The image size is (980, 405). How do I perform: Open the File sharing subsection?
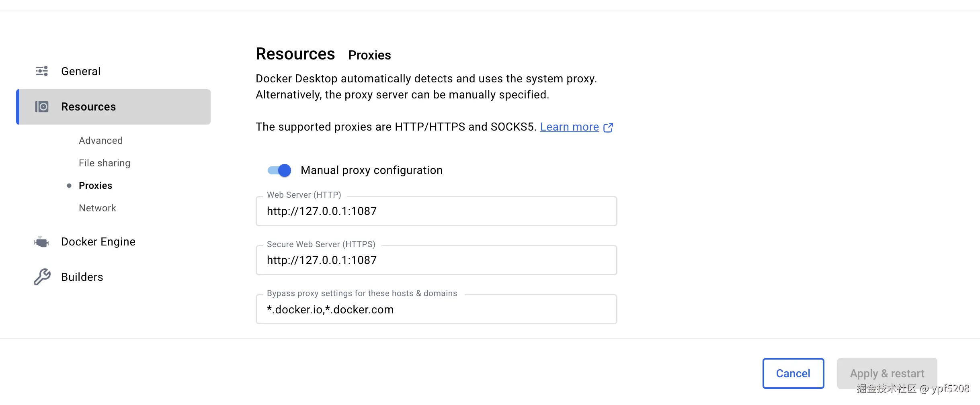pos(105,163)
